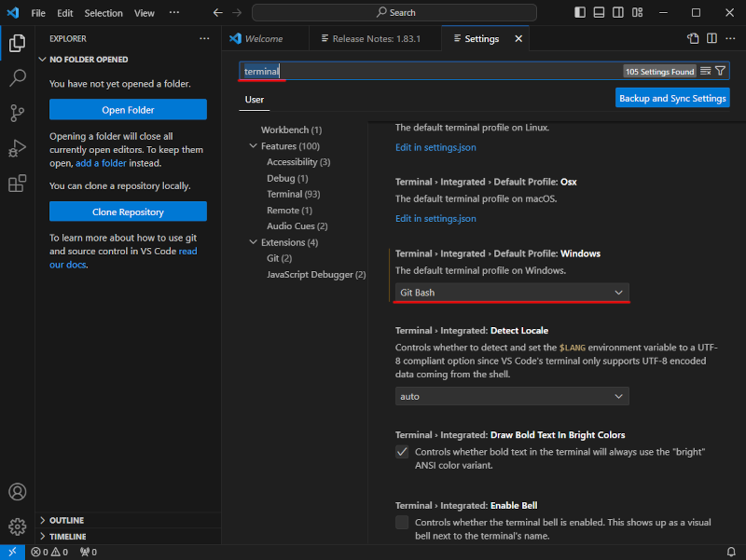This screenshot has width=746, height=560.
Task: Collapse the Extensions settings group
Action: coord(253,242)
